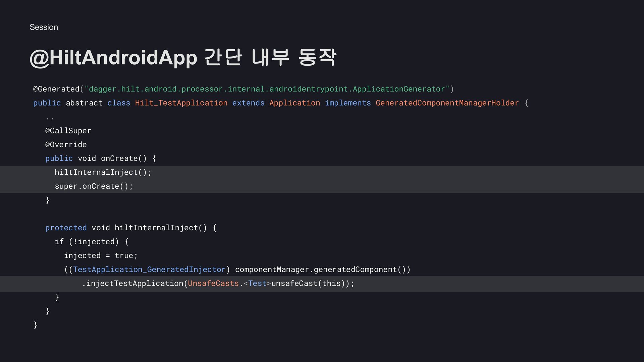This screenshot has height=362, width=644.
Task: Click the @Override annotation
Action: pos(66,144)
